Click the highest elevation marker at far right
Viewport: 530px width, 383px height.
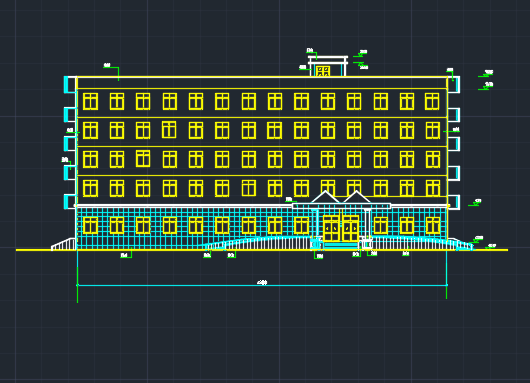click(486, 74)
